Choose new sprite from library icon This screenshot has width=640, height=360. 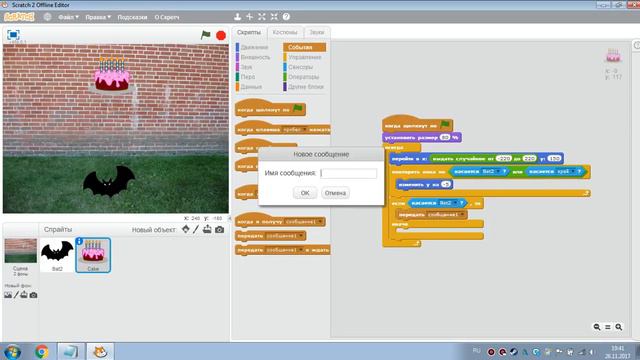(x=186, y=229)
